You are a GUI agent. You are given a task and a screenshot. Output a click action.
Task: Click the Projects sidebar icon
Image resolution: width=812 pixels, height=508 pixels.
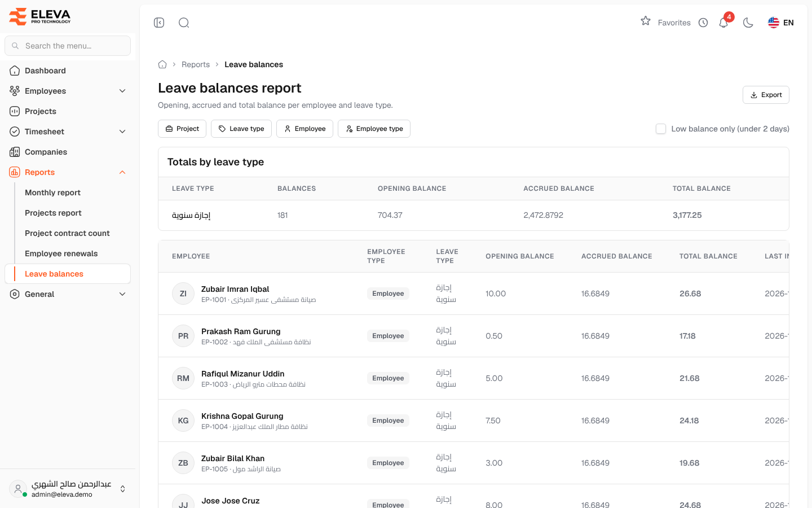(x=15, y=111)
